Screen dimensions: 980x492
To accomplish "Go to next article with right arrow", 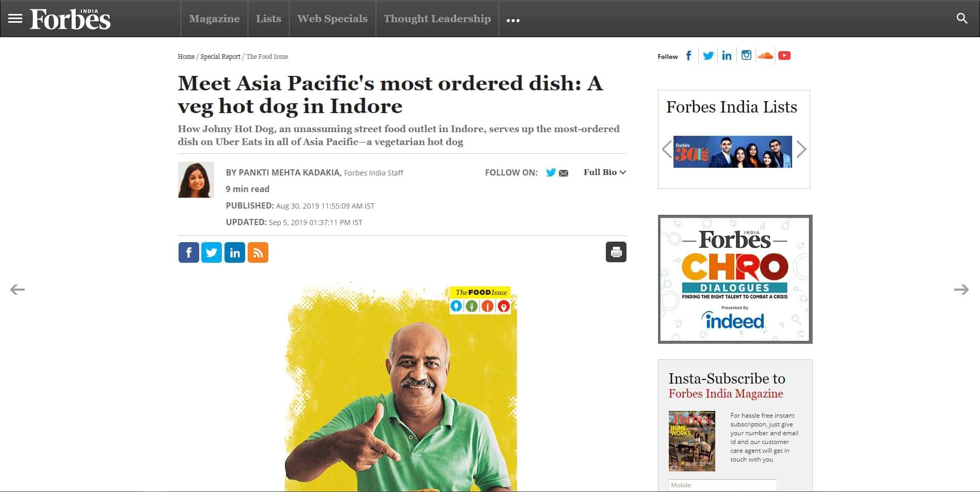I will click(x=961, y=289).
